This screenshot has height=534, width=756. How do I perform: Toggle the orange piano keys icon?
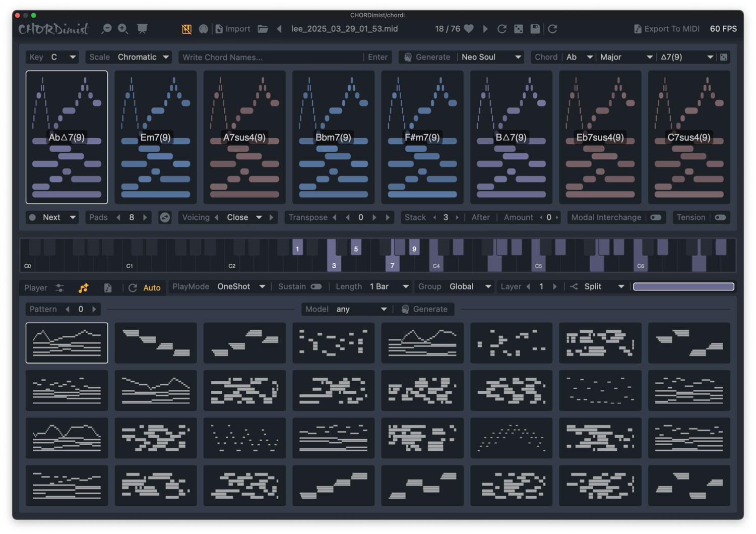186,29
